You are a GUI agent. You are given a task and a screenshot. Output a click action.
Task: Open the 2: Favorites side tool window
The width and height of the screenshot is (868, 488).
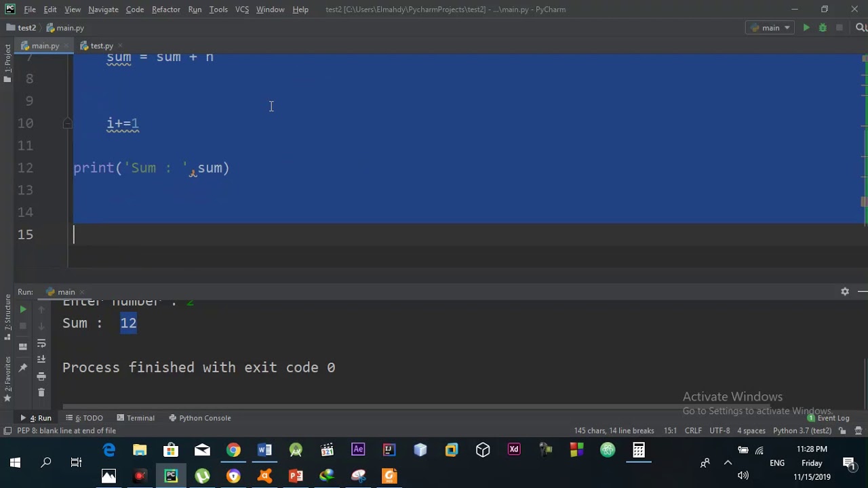[x=7, y=380]
